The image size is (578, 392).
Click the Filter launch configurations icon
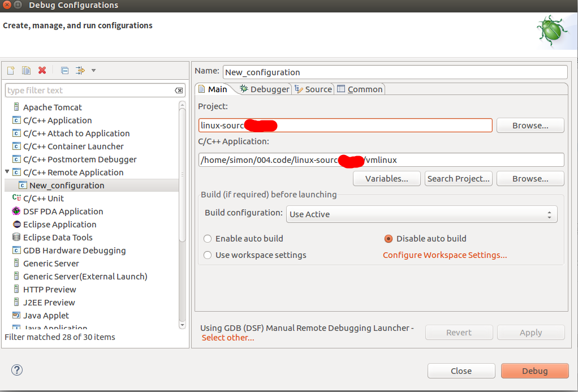[x=80, y=70]
